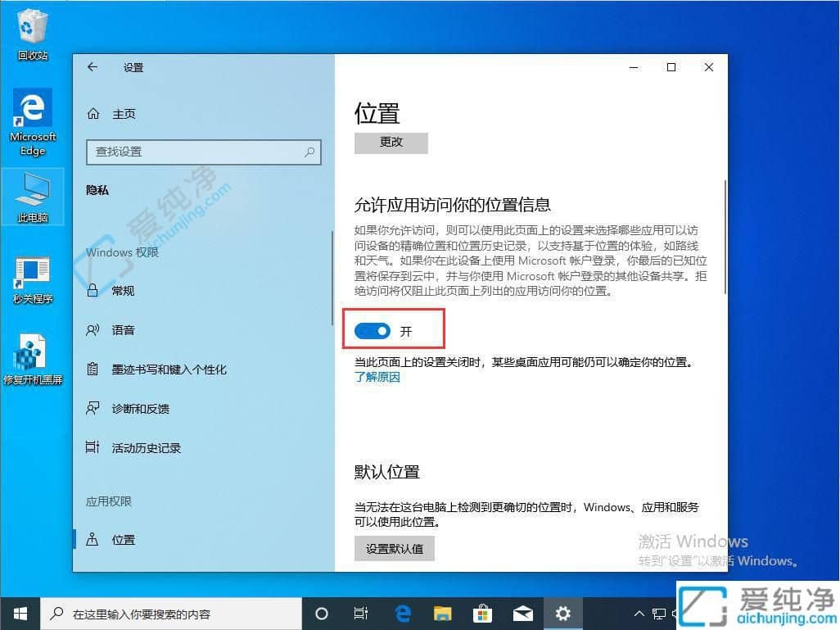840x630 pixels.
Task: Open File Explorer from the taskbar
Action: [x=442, y=614]
